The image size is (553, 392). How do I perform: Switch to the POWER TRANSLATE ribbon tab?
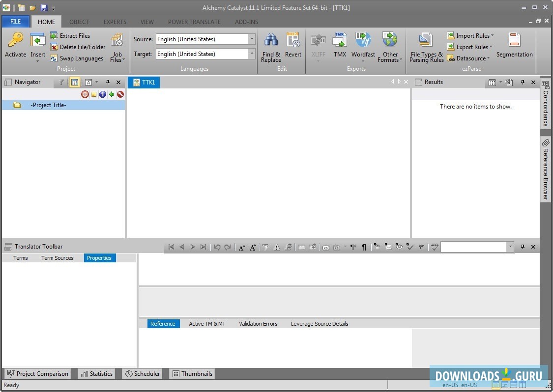pos(194,22)
